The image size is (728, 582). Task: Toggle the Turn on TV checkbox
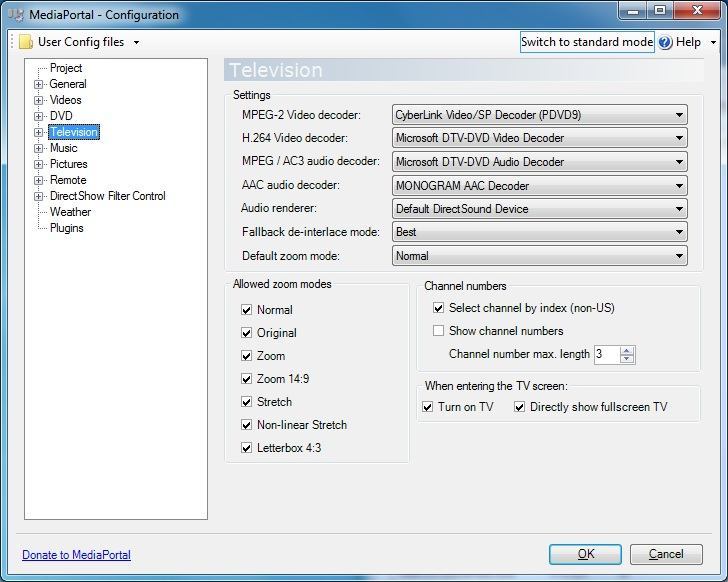(x=428, y=407)
